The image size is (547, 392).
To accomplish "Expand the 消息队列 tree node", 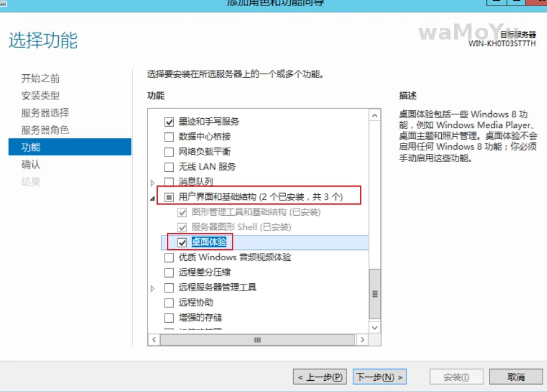I will click(152, 182).
